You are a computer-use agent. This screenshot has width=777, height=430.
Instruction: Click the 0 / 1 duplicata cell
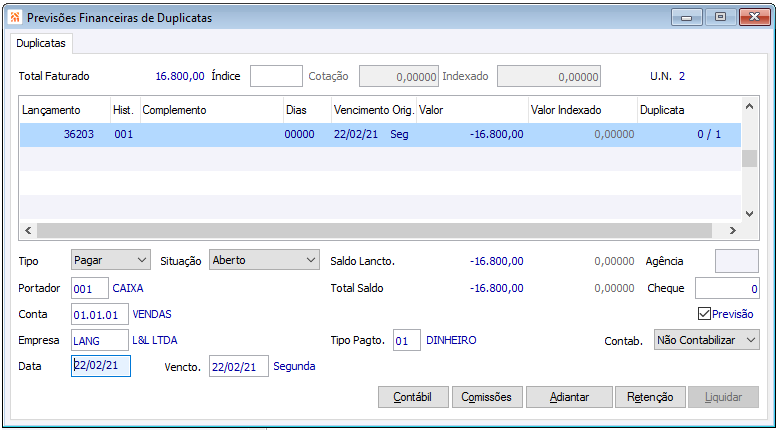coord(709,134)
